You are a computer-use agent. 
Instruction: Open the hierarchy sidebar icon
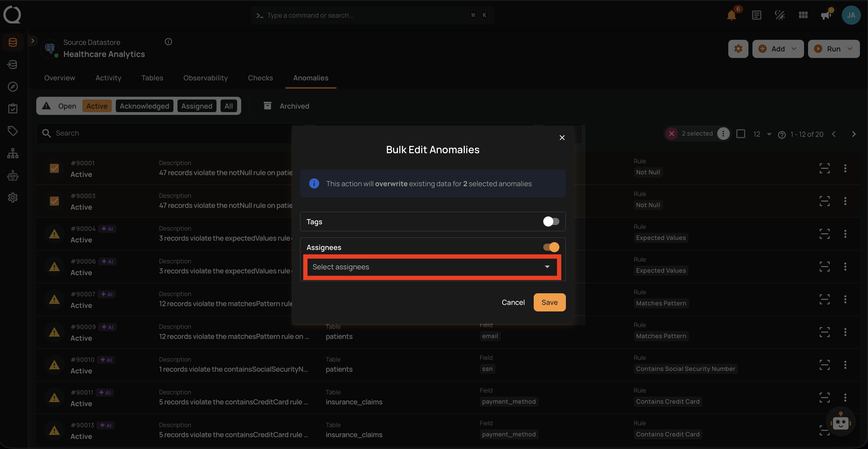point(13,153)
